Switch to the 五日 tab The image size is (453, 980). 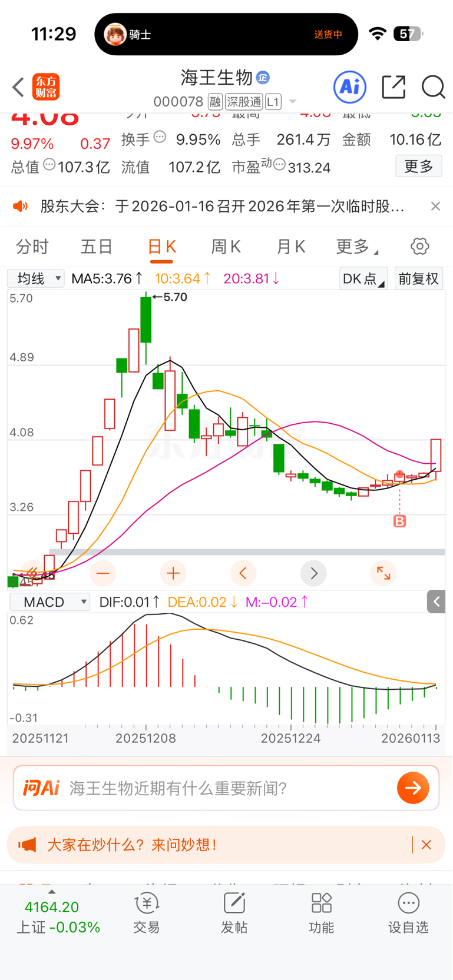click(97, 247)
